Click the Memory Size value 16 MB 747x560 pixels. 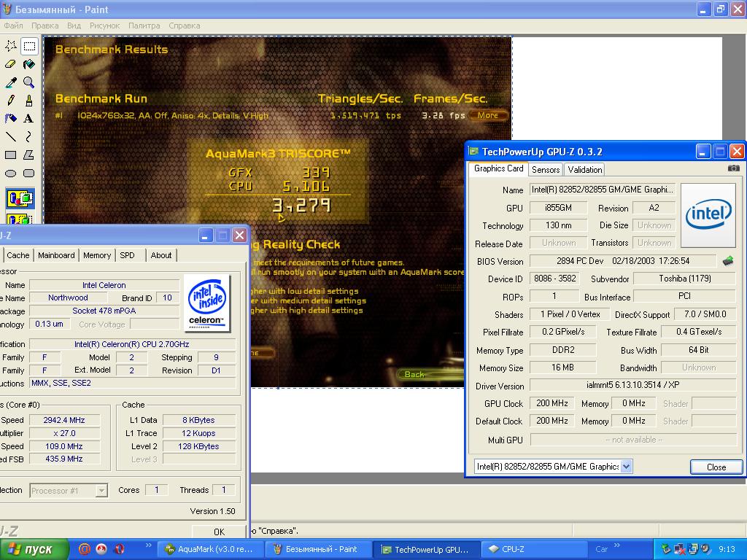[x=562, y=367]
